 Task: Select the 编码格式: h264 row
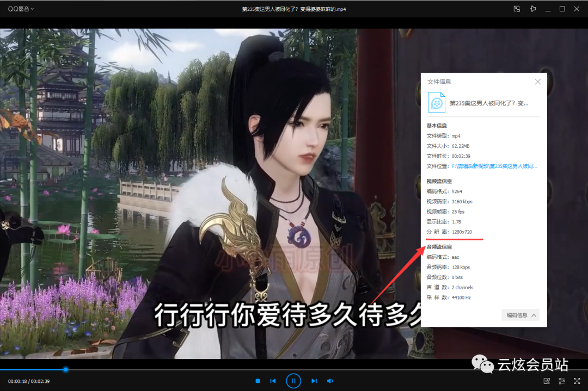click(444, 191)
